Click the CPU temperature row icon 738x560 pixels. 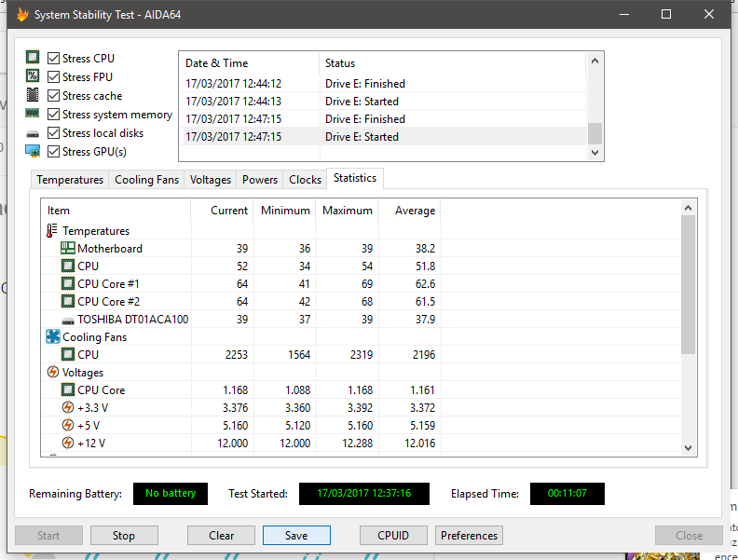(x=68, y=266)
